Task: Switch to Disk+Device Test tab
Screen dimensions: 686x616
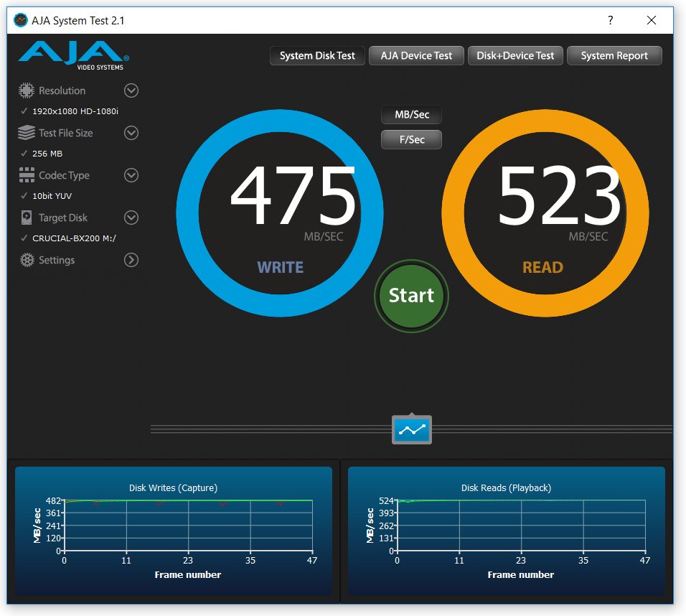Action: pos(515,55)
